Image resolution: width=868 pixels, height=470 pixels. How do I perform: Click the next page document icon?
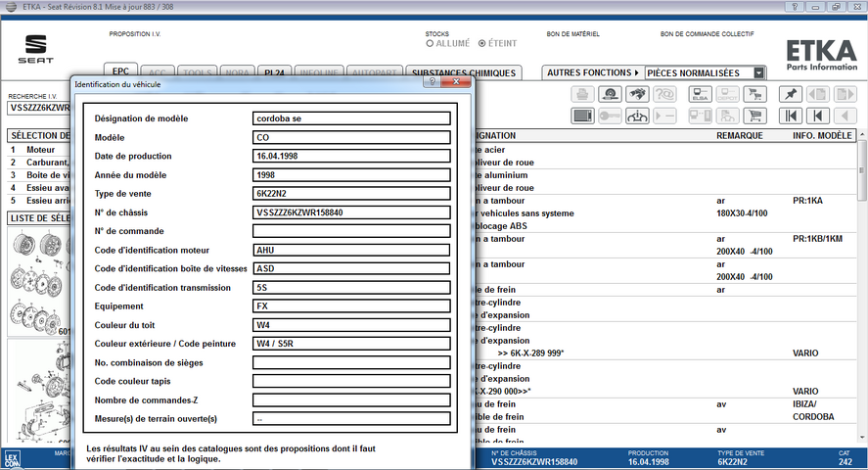(845, 95)
